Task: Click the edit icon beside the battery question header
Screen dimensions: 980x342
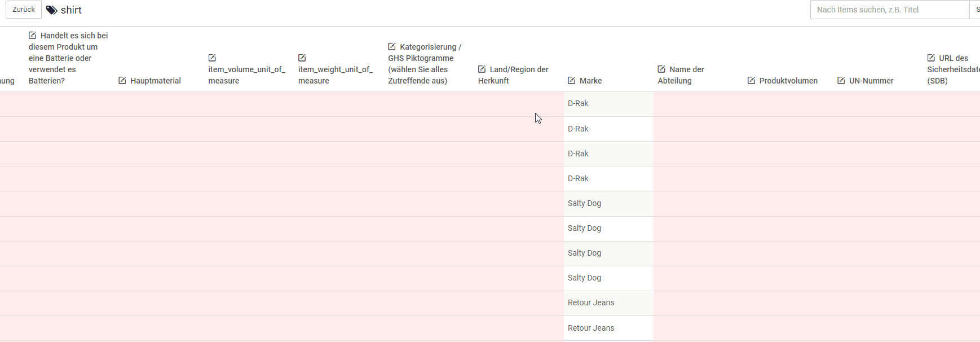Action: tap(33, 36)
